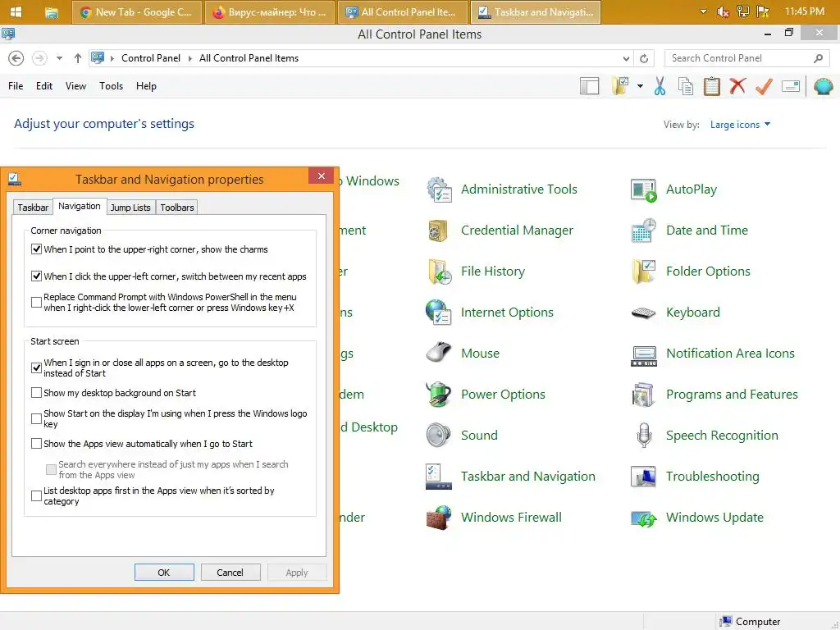Click muted volume tray icon
The height and width of the screenshot is (630, 840).
[723, 11]
